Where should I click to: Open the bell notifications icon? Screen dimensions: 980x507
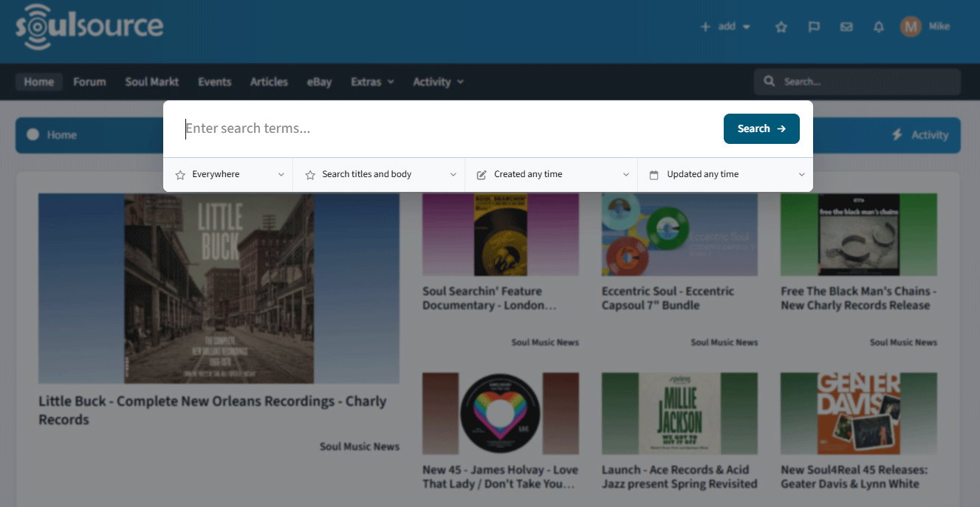pos(878,27)
